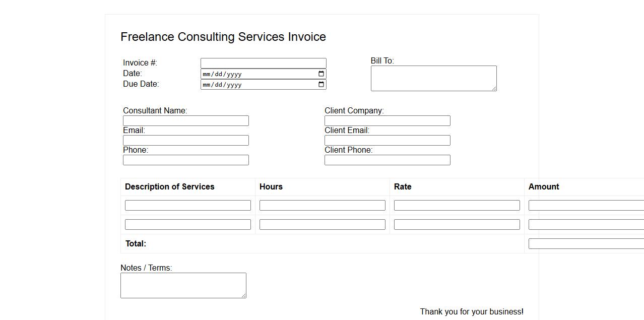Open the Date calendar picker icon
Screen dimensions: 644x320
(321, 74)
